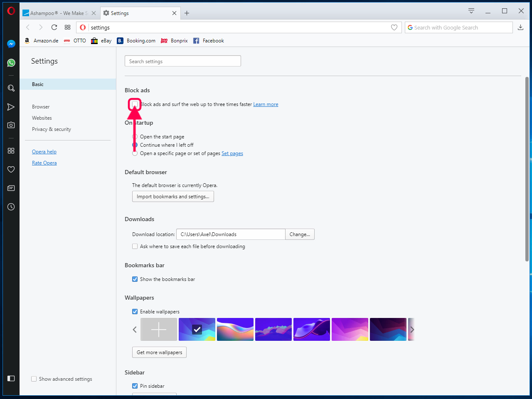Open the Facebook bookmark

pyautogui.click(x=209, y=41)
